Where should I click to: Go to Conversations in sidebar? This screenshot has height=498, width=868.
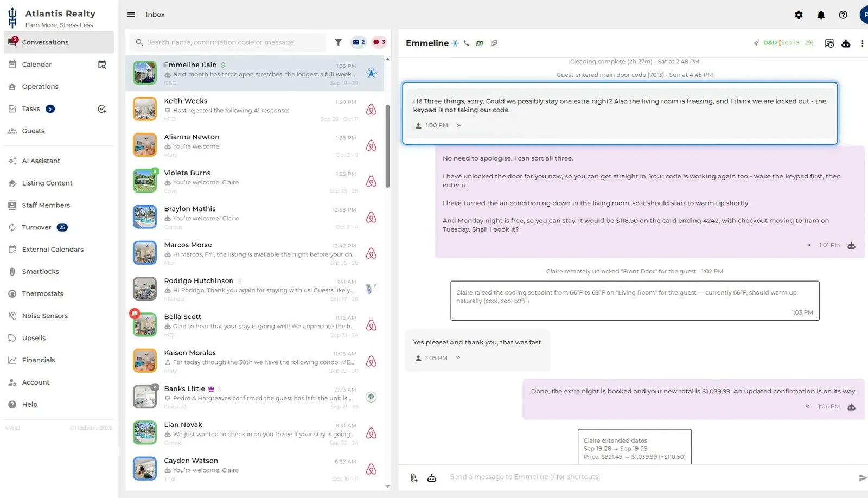click(59, 42)
